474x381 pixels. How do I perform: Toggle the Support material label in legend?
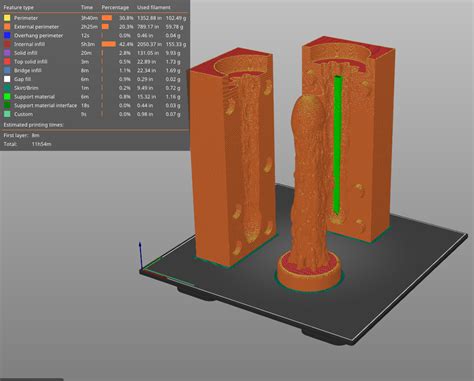pos(34,97)
